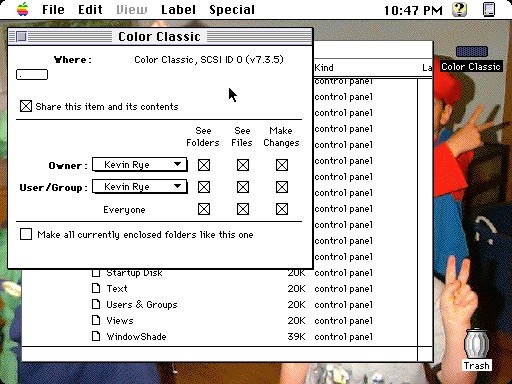Select the WindowShade file name
This screenshot has width=512, height=384.
click(136, 336)
